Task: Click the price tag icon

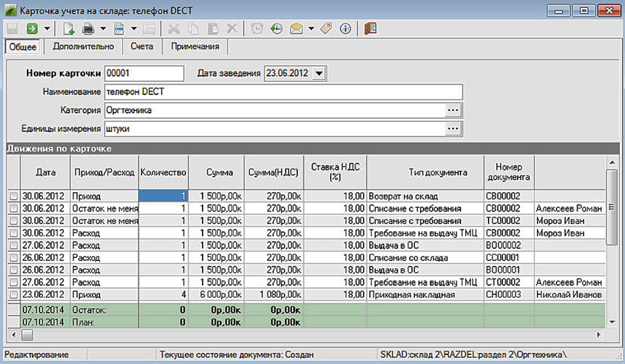Action: tap(326, 29)
